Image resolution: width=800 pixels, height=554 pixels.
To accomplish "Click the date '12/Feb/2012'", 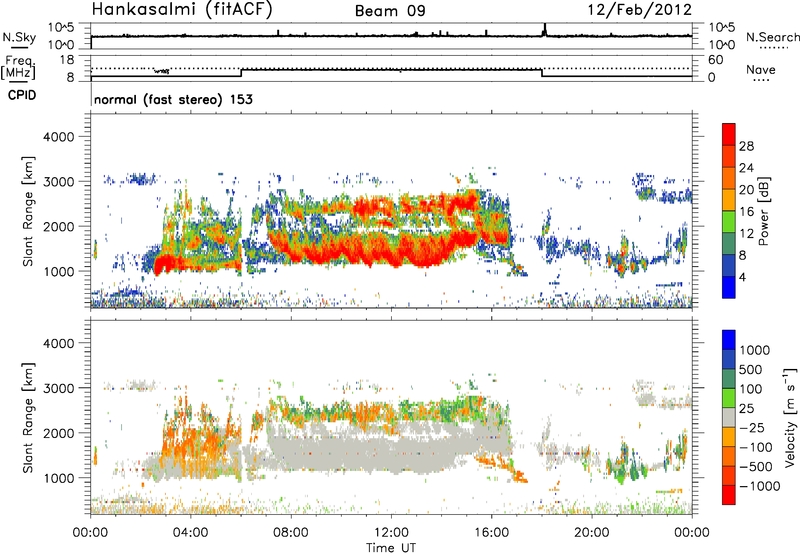I will 640,10.
